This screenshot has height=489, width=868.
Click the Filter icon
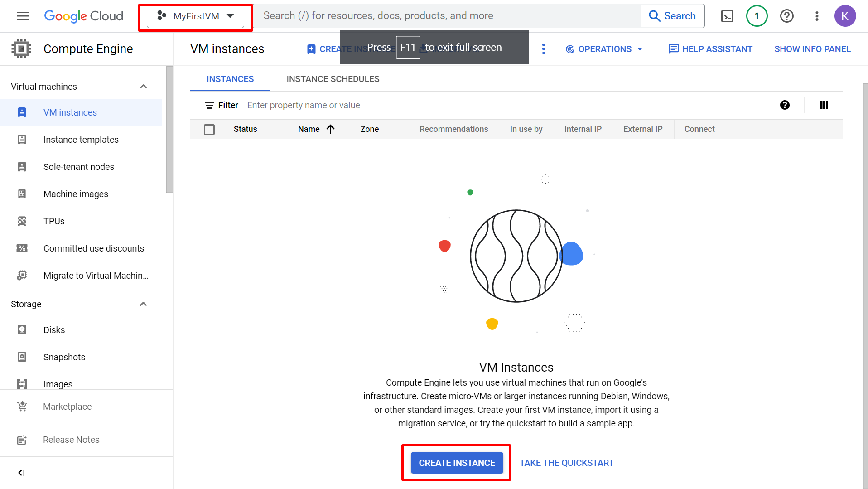click(x=209, y=105)
